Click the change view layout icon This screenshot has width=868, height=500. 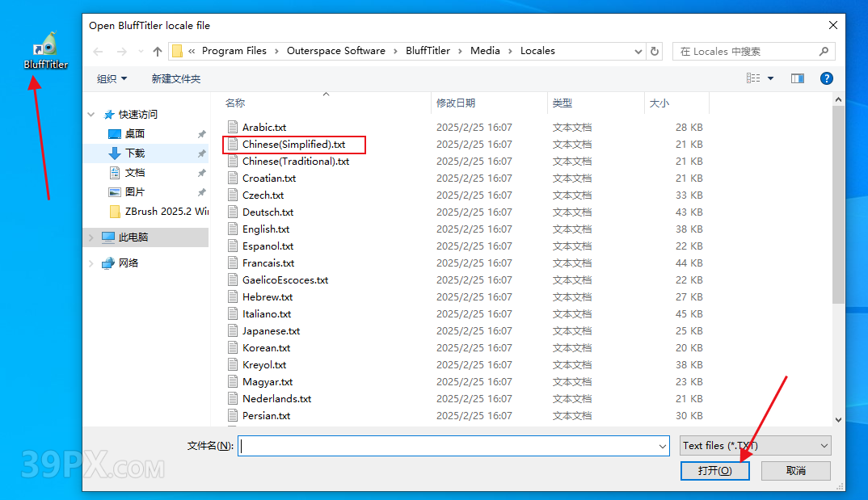[754, 78]
